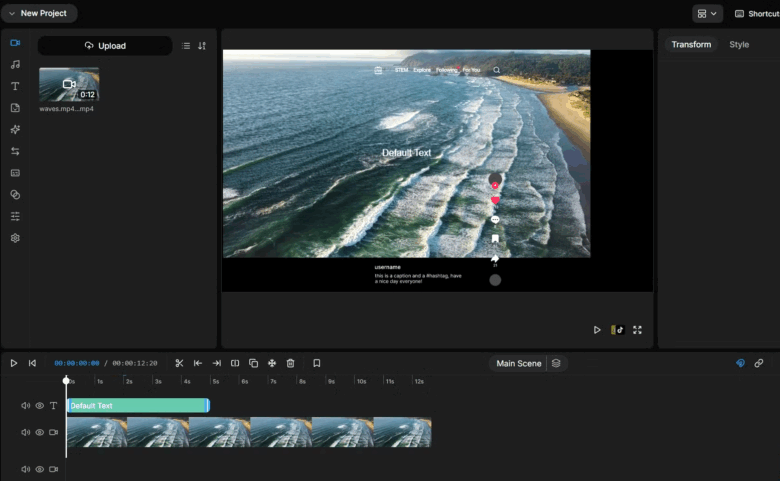
Task: Click the Main Scene button
Action: coord(519,363)
